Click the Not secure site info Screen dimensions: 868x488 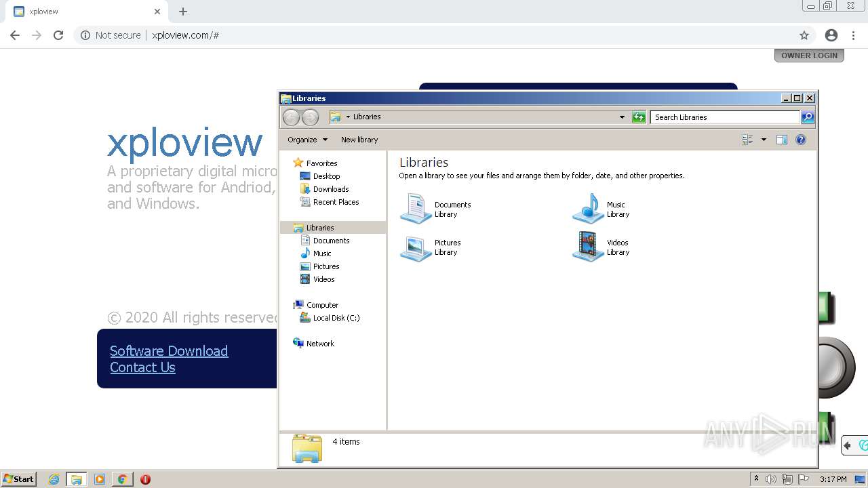click(x=111, y=35)
